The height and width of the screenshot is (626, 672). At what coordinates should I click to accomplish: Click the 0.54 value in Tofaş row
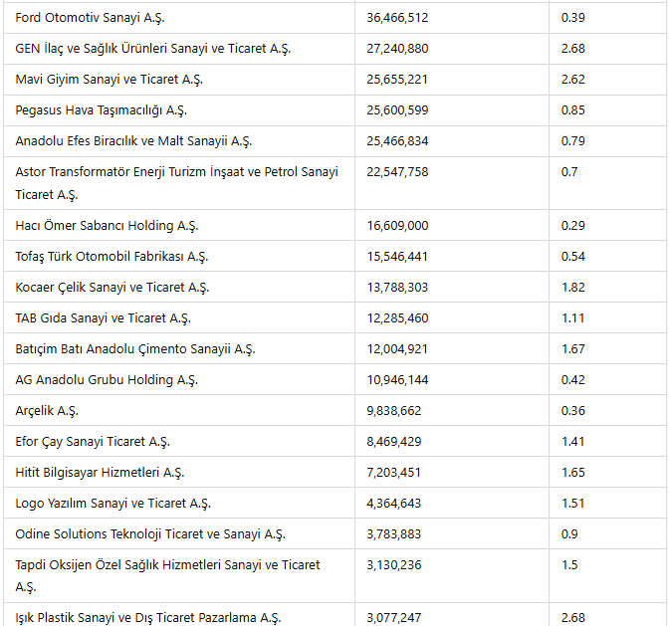tap(573, 256)
